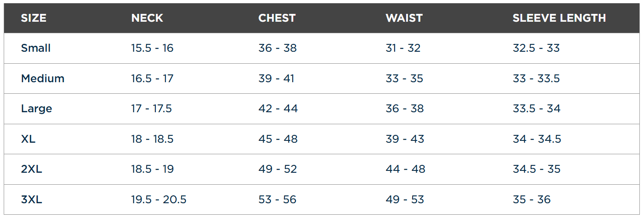Viewport: 644px width, 218px height.
Task: Click Small sleeve length 32.5 - 33
Action: tap(536, 48)
